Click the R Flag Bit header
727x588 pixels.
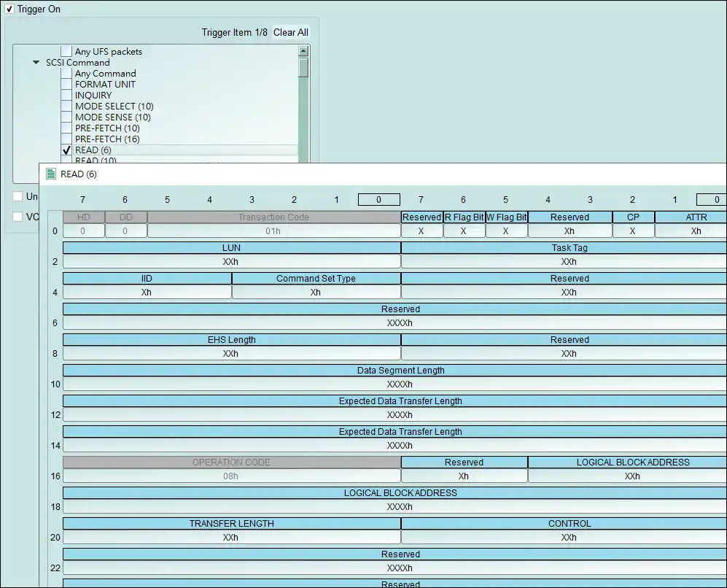point(464,217)
